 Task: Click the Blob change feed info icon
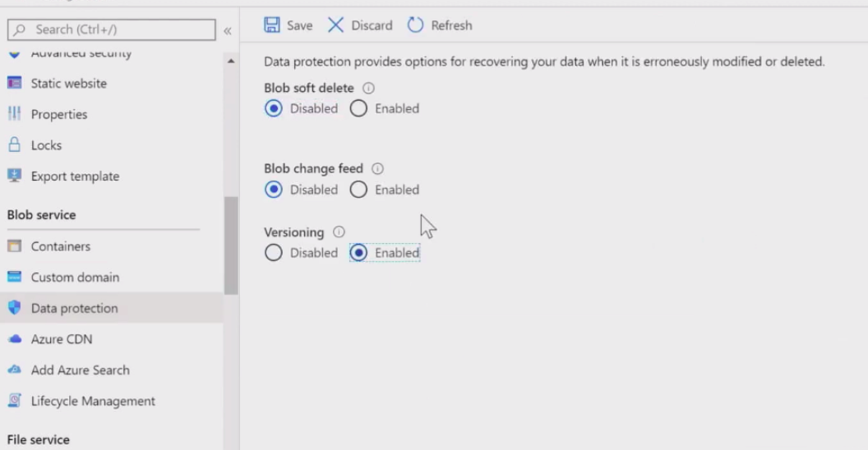coord(377,168)
